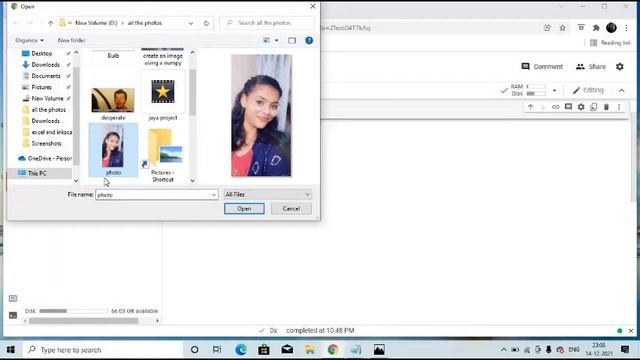Image resolution: width=640 pixels, height=360 pixels.
Task: Open Colab terminal icon at bottom left
Action: click(13, 315)
